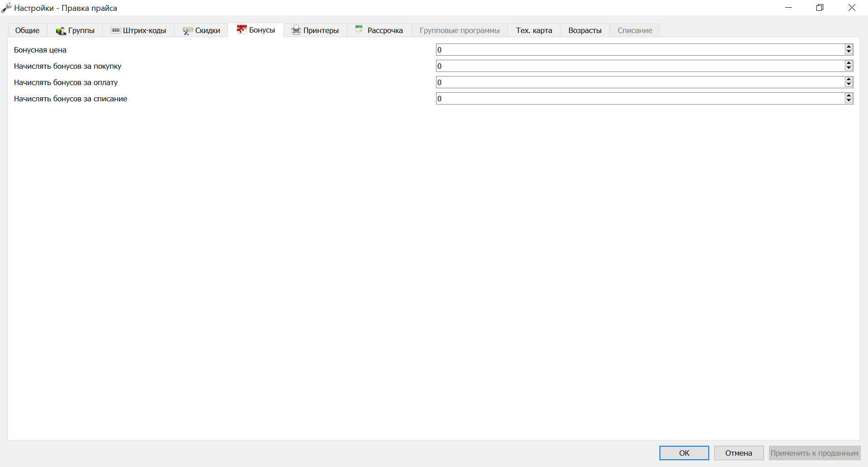The height and width of the screenshot is (467, 868).
Task: Click the Отмена cancel button
Action: pos(739,453)
